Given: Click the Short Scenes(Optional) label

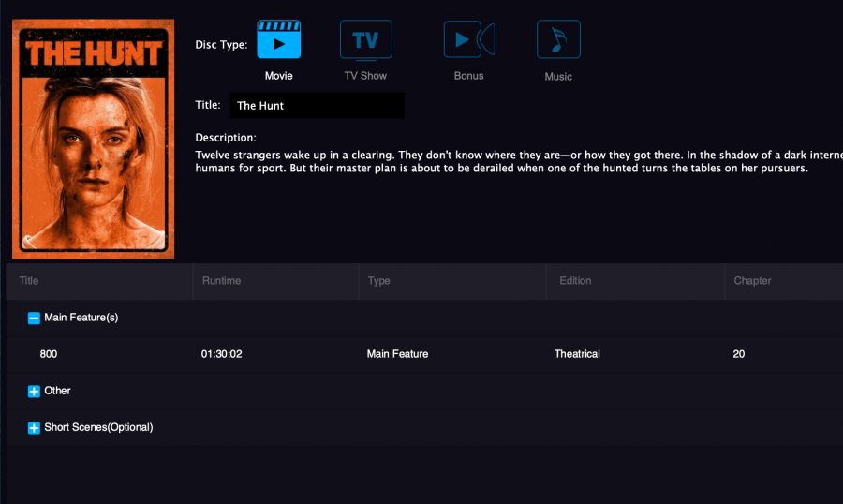Looking at the screenshot, I should [98, 427].
